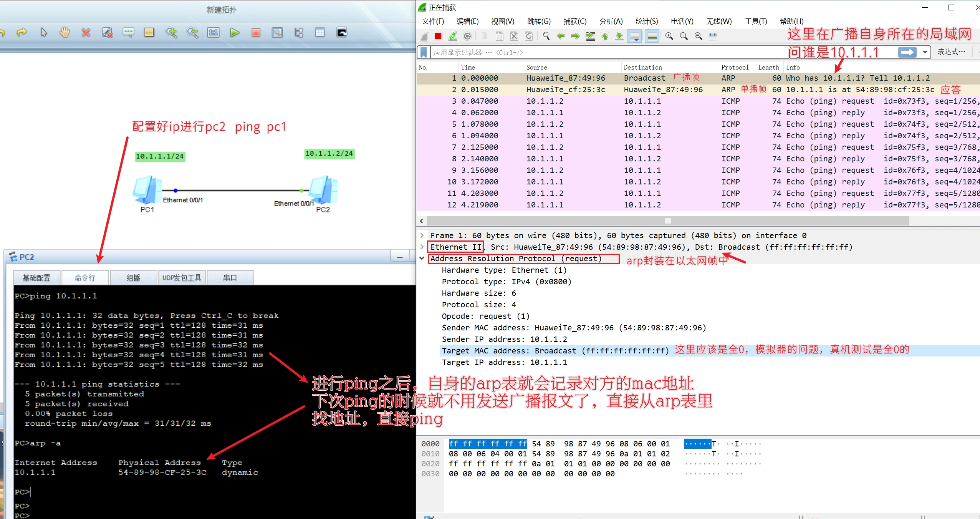Expand the Ethernet II frame details row
980x519 pixels.
coord(428,247)
